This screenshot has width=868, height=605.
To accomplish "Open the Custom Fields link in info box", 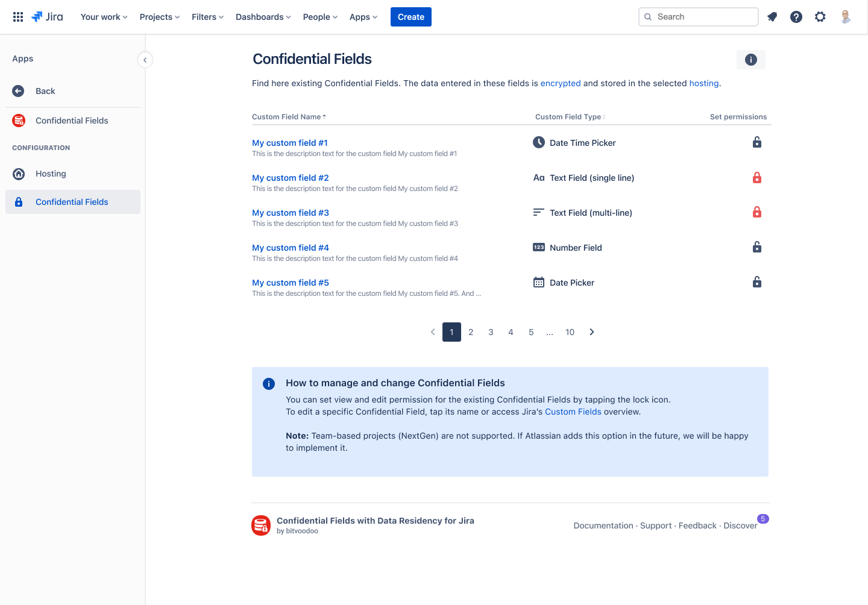I will 573,412.
